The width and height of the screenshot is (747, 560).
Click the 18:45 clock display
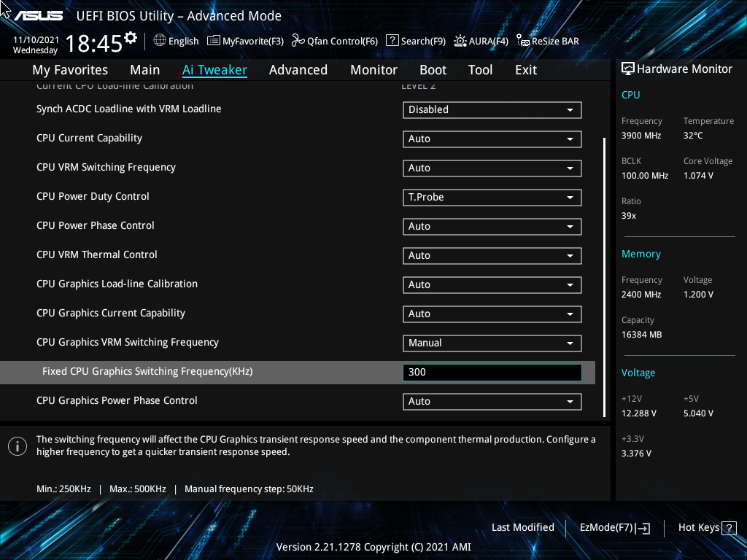94,44
